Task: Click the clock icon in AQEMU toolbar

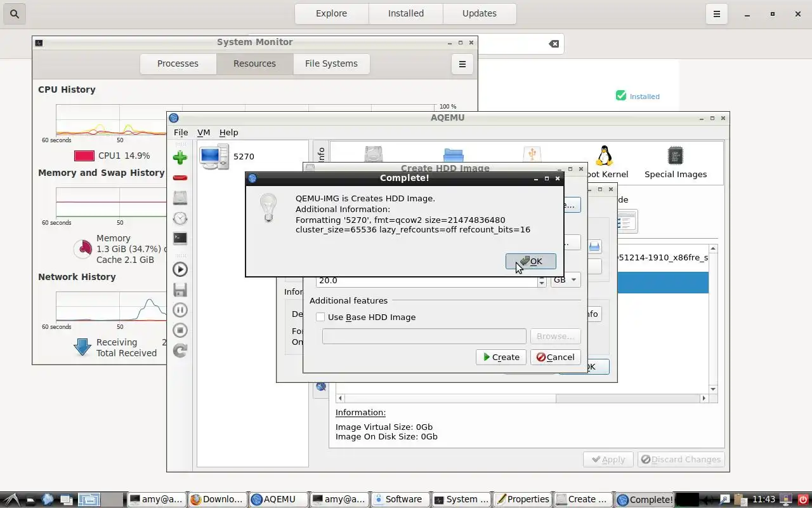Action: pos(180,218)
